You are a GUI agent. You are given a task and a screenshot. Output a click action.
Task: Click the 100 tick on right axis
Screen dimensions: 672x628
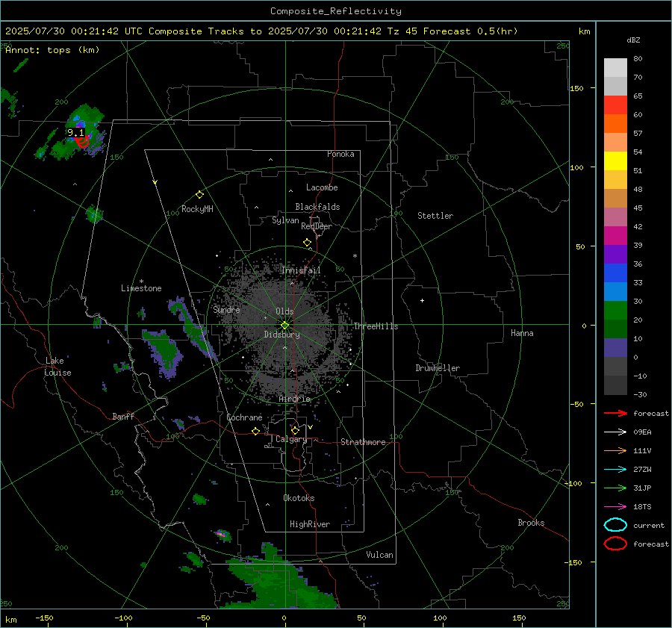pyautogui.click(x=577, y=167)
